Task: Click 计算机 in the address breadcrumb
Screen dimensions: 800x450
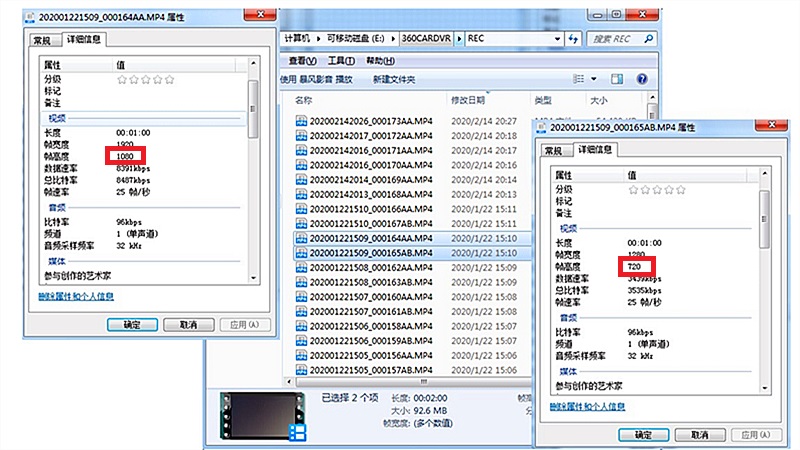Action: [297, 38]
